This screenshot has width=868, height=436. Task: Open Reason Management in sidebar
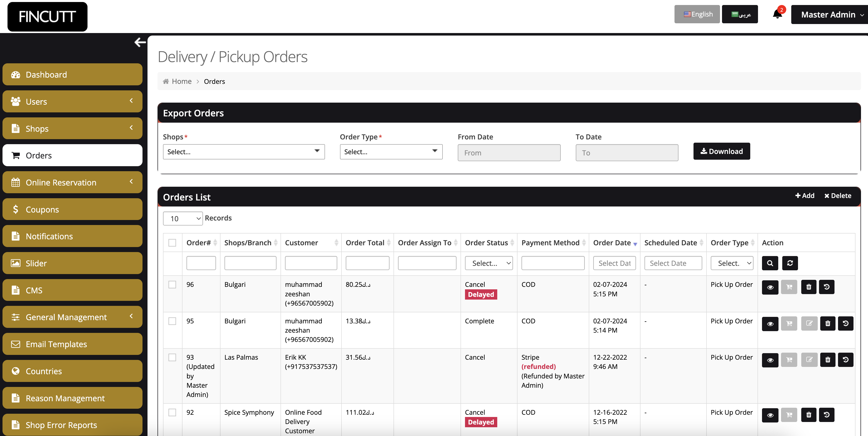pyautogui.click(x=72, y=398)
